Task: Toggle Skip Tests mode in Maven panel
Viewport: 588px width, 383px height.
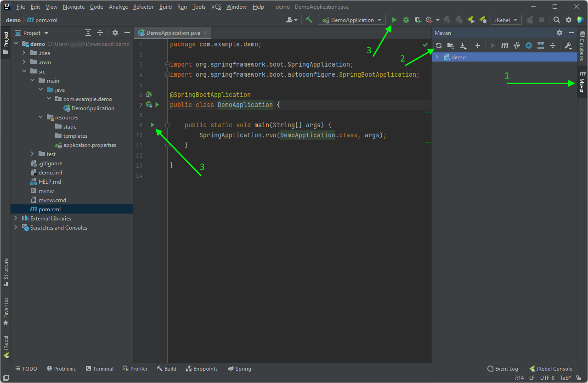Action: tap(518, 45)
